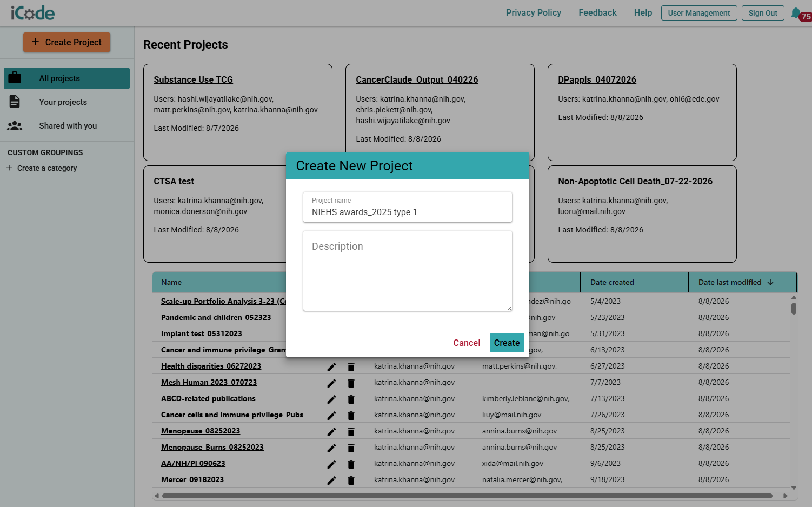Click 'kimberly.leblanc@nih.gov,' cell
The width and height of the screenshot is (812, 507).
526,398
